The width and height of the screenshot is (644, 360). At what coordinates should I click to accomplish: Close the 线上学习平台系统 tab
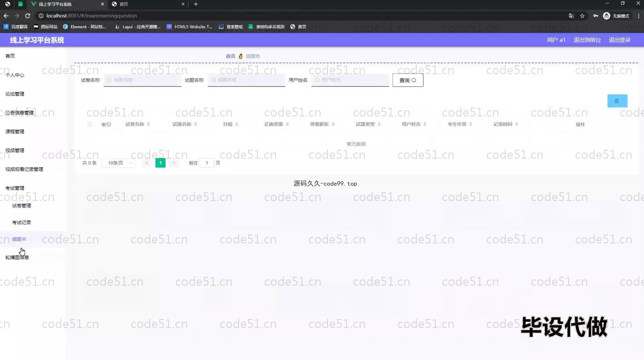click(x=103, y=4)
